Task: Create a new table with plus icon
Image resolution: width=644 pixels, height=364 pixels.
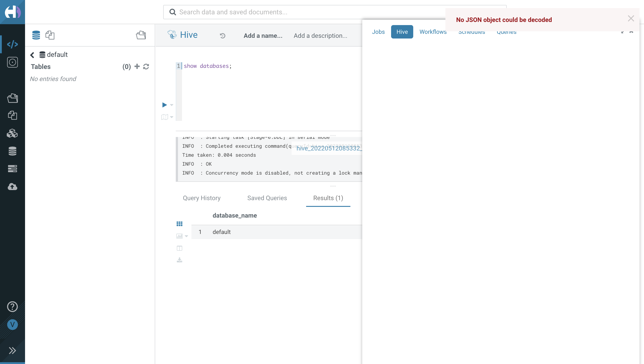Action: pos(137,66)
